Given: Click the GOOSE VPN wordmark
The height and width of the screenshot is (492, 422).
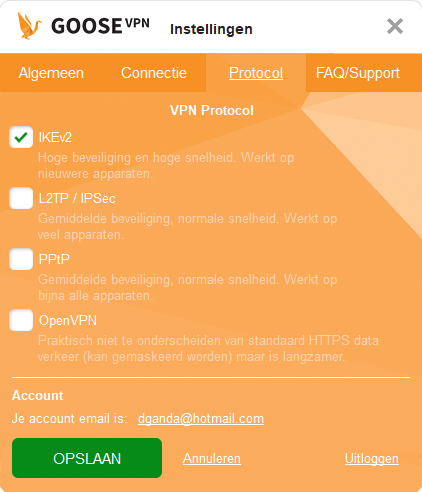Looking at the screenshot, I should (x=100, y=26).
